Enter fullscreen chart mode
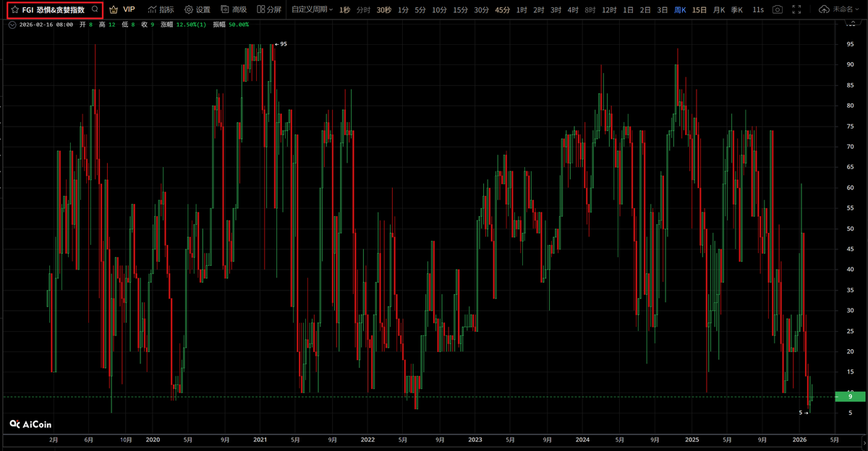 [796, 9]
